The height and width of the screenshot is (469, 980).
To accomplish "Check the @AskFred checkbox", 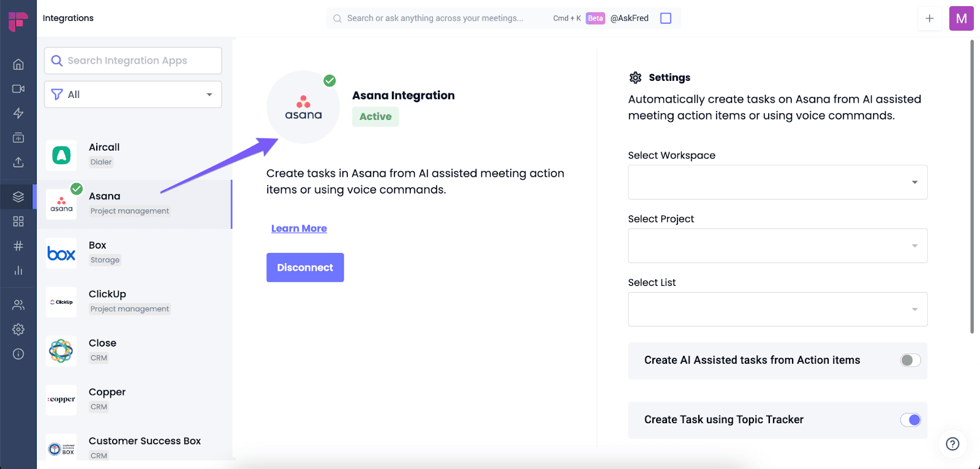I will [666, 18].
